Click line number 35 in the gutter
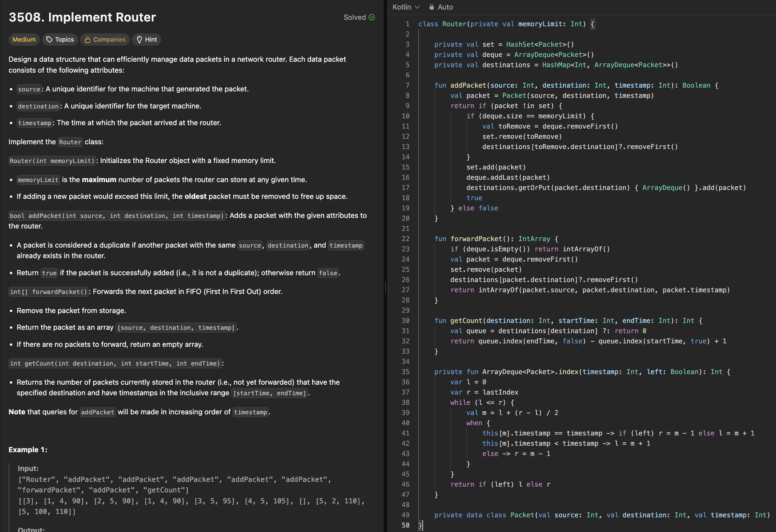The height and width of the screenshot is (532, 776). tap(405, 372)
